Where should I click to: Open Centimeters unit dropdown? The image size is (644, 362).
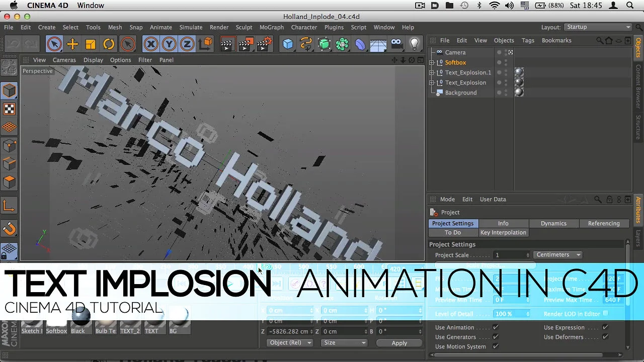(x=557, y=255)
